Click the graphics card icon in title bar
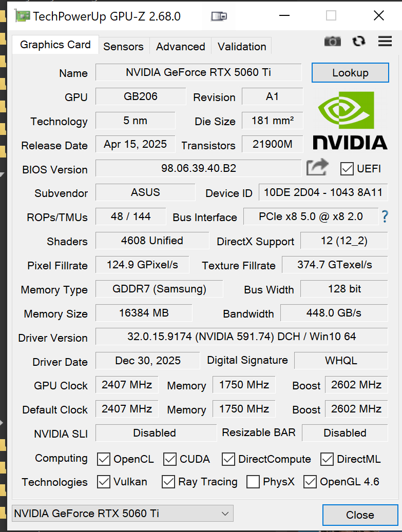Viewport: 402px width, 532px height. click(219, 16)
